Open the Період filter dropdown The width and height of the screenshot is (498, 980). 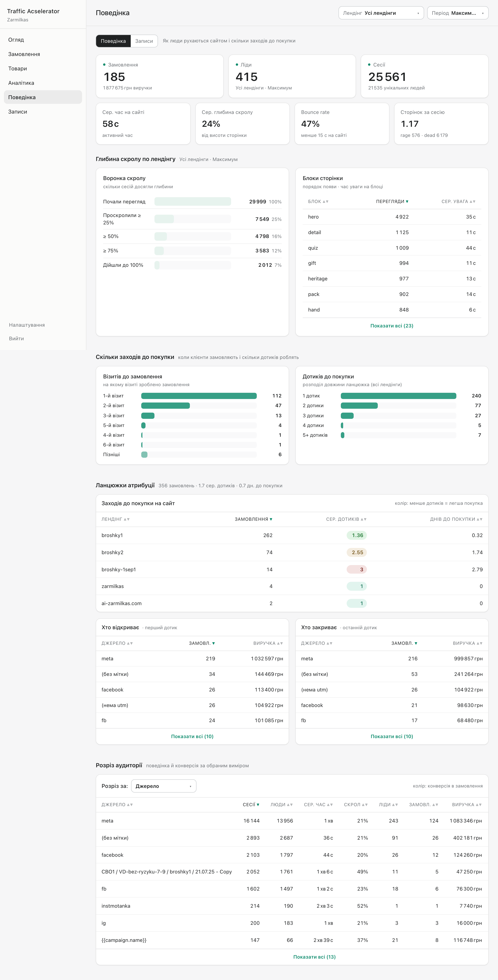(x=457, y=13)
